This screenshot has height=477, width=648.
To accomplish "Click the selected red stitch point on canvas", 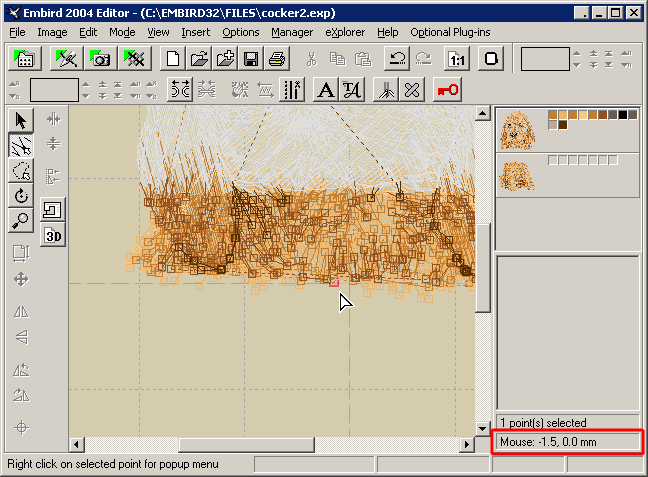I will click(334, 282).
